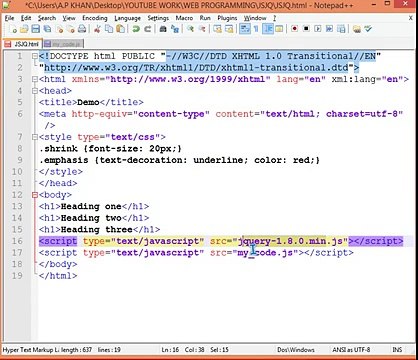Undo the last edit from toolbar

coord(136,29)
